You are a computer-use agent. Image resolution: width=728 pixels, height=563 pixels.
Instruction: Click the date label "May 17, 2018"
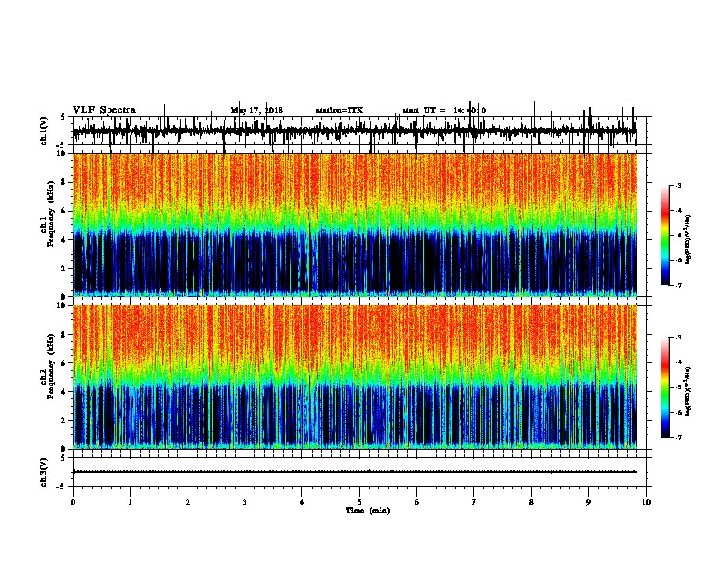256,110
